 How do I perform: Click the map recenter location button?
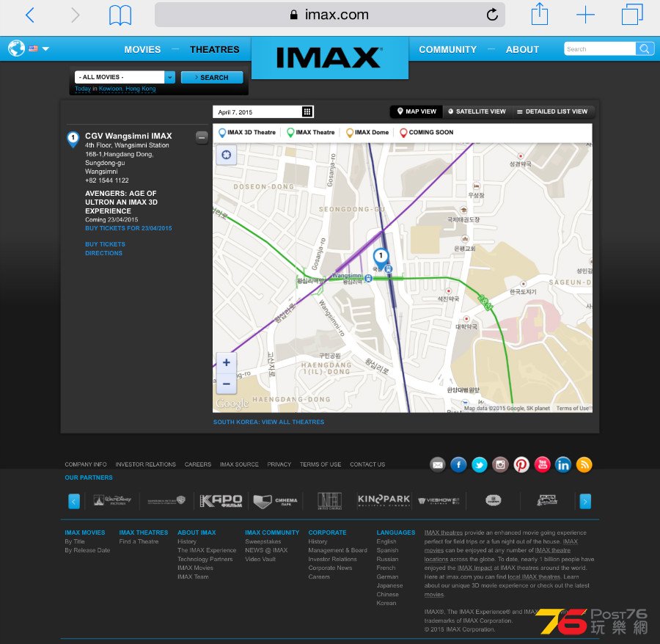(227, 155)
